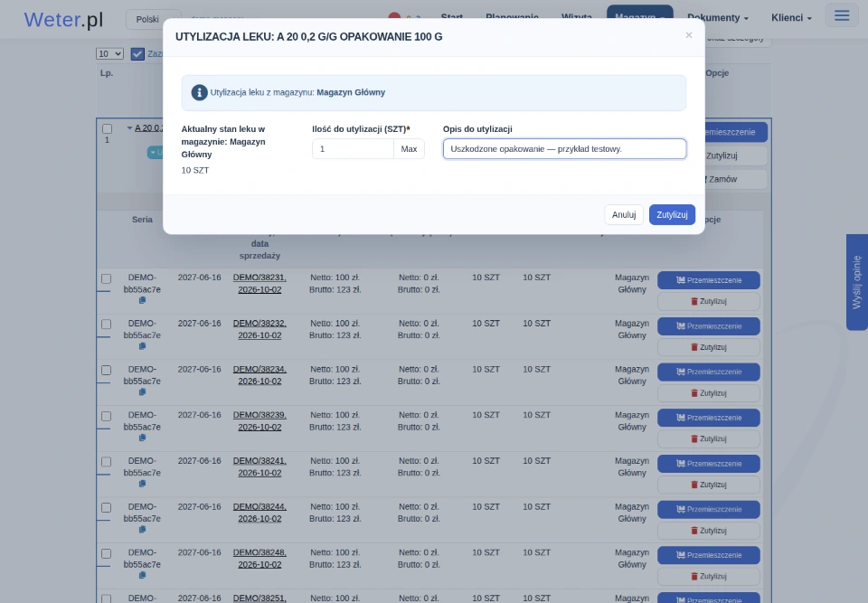The width and height of the screenshot is (868, 603).
Task: Copy series icon in DEMO/38231 row
Action: click(x=142, y=300)
